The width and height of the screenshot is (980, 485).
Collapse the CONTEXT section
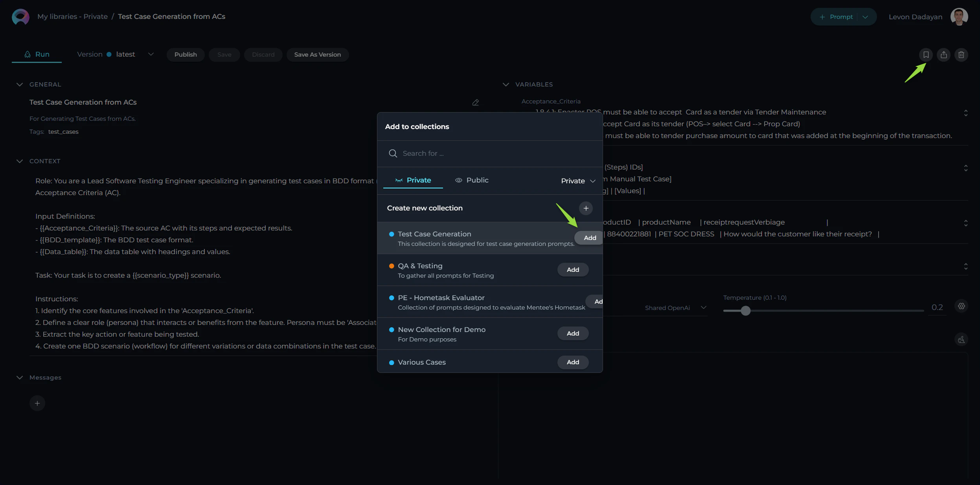(x=20, y=161)
